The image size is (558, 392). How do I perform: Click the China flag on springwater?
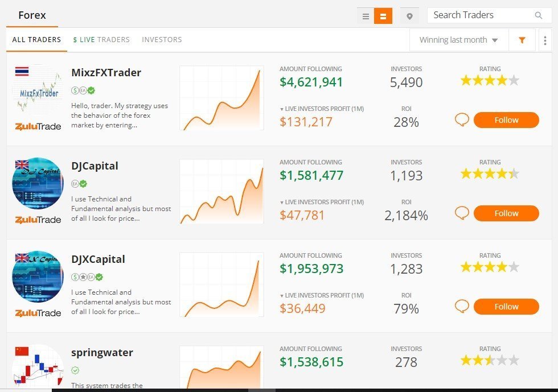[22, 352]
